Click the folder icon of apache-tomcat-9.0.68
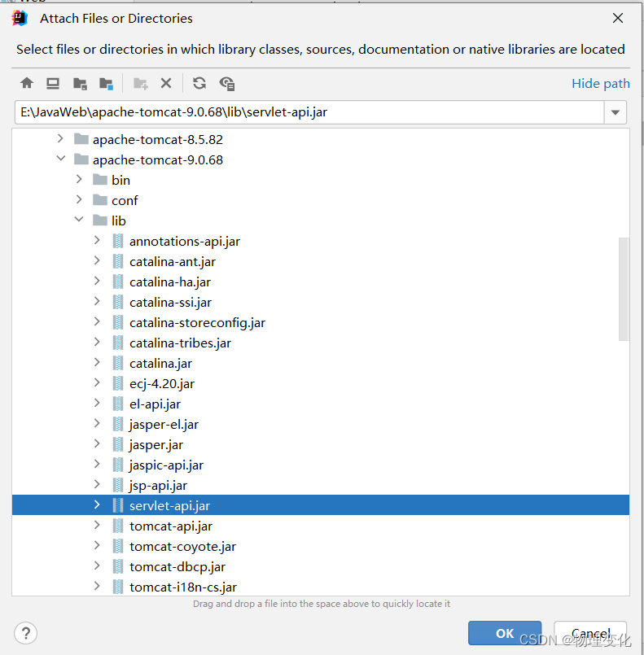This screenshot has width=644, height=655. click(81, 159)
